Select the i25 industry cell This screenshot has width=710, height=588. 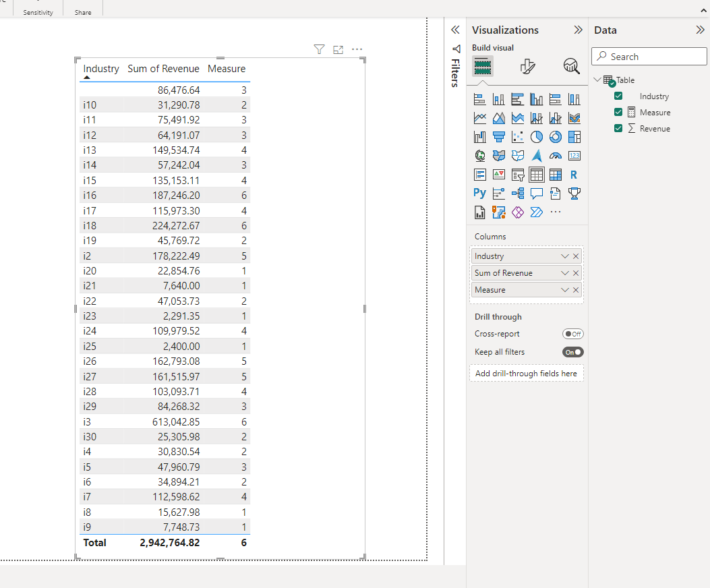(90, 346)
